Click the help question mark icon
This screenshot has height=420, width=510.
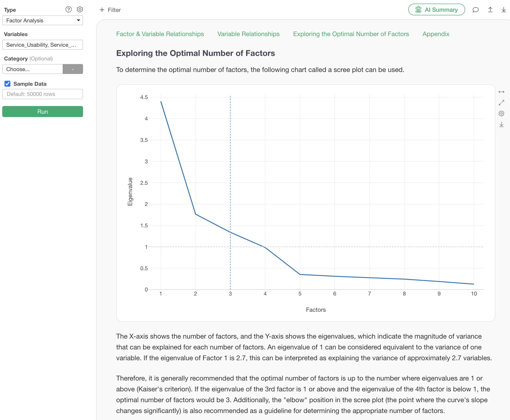[x=69, y=9]
